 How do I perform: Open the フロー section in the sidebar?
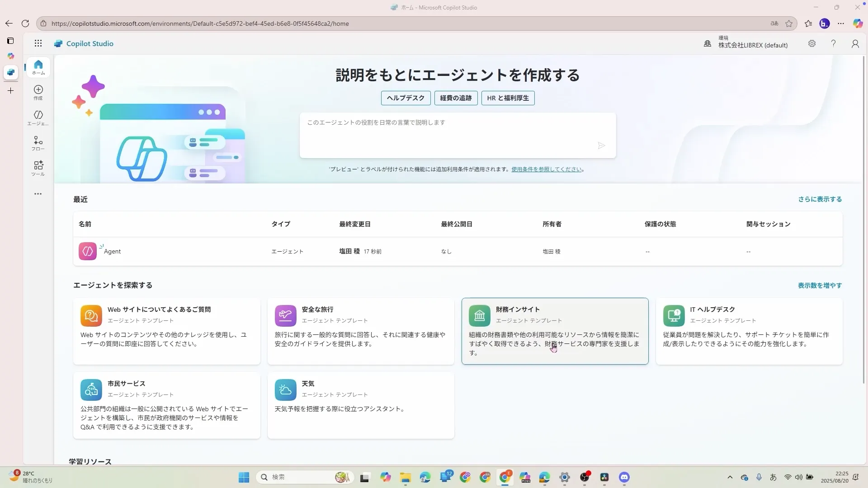(38, 143)
